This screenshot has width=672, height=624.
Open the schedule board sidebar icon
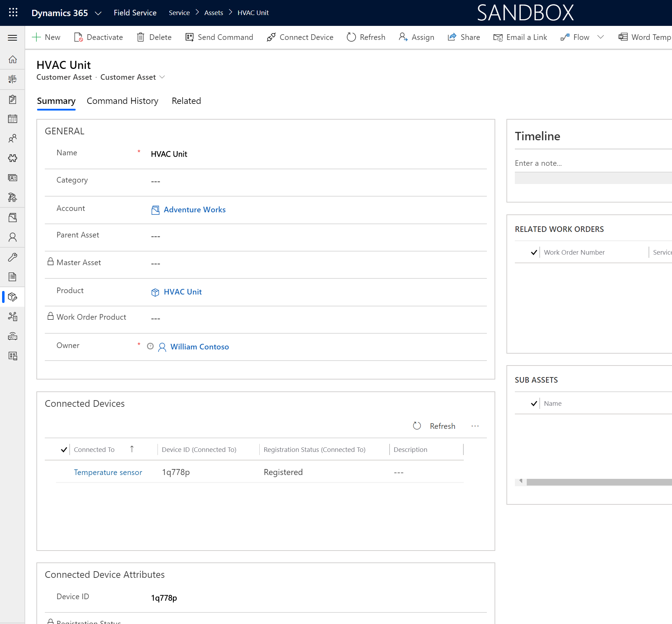coord(13,79)
